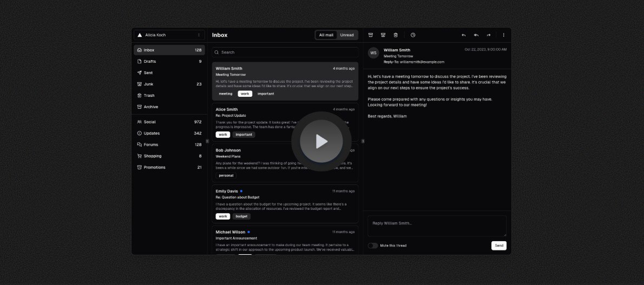The height and width of the screenshot is (285, 644).
Task: Archive the open email using the toolbar icon
Action: tap(371, 35)
